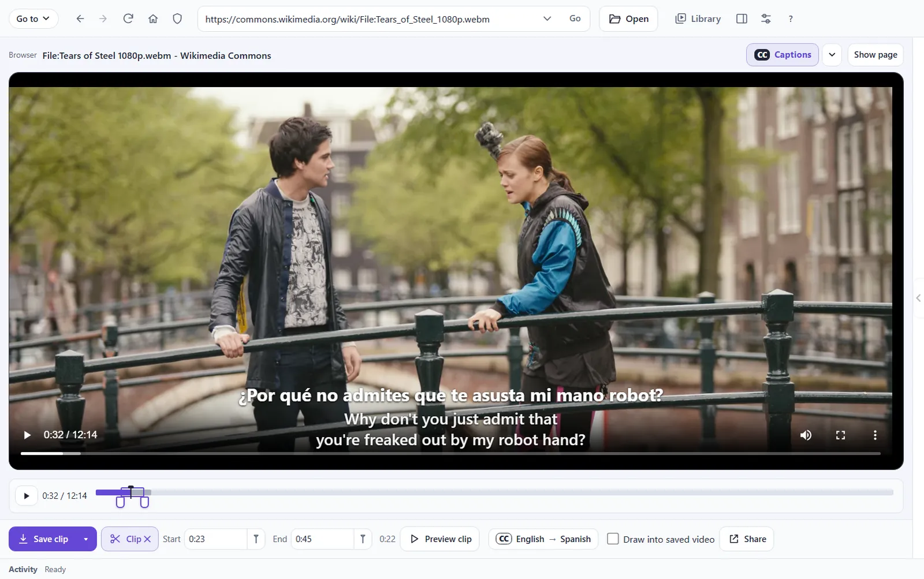Click the shield privacy icon
The height and width of the screenshot is (579, 924).
tap(177, 19)
